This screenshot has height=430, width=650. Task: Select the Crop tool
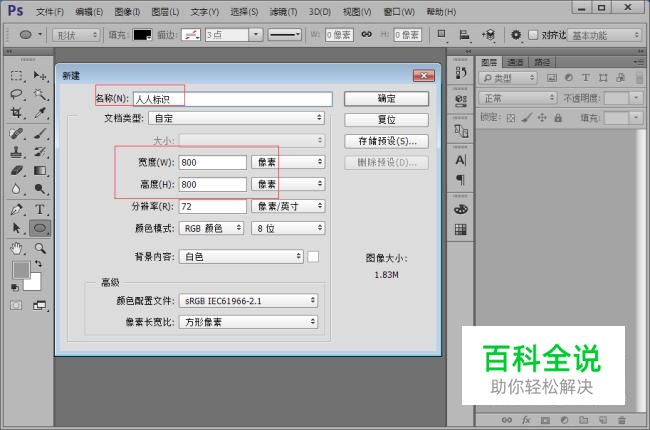click(16, 113)
